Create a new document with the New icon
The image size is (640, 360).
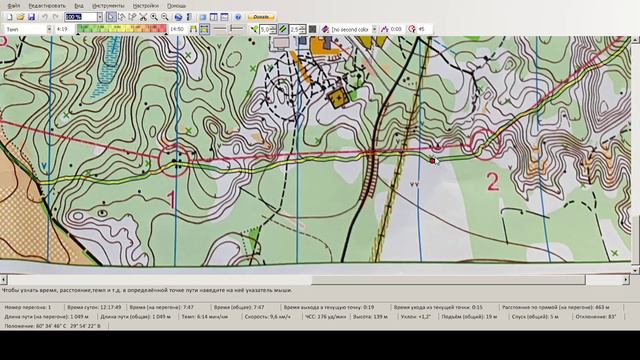[x=10, y=17]
